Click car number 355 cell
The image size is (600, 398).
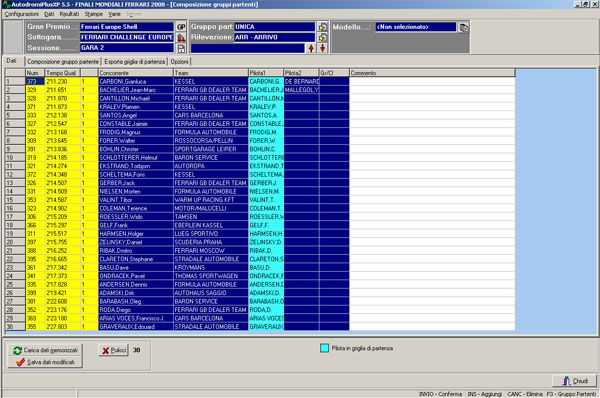pos(35,326)
